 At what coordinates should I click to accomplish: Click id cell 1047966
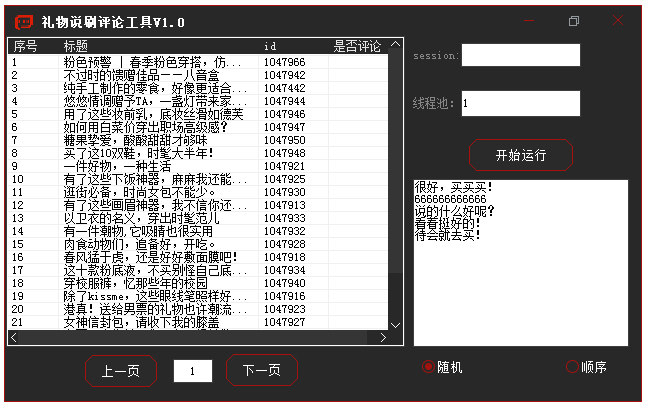click(x=285, y=62)
